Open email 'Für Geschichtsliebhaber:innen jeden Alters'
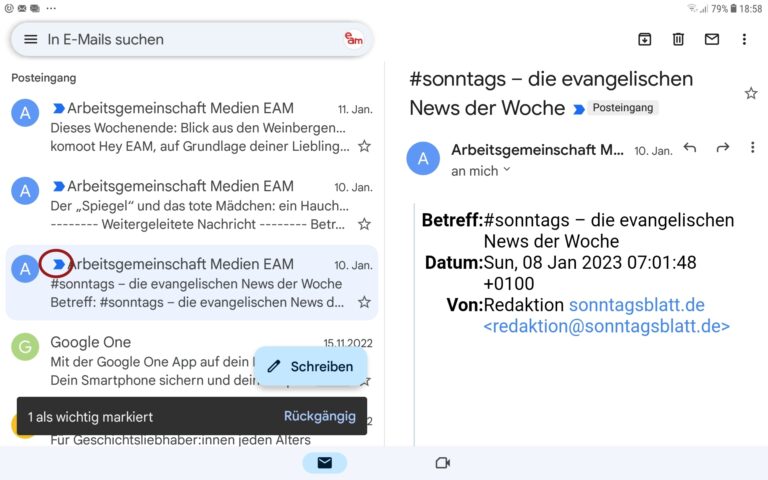 (180, 440)
